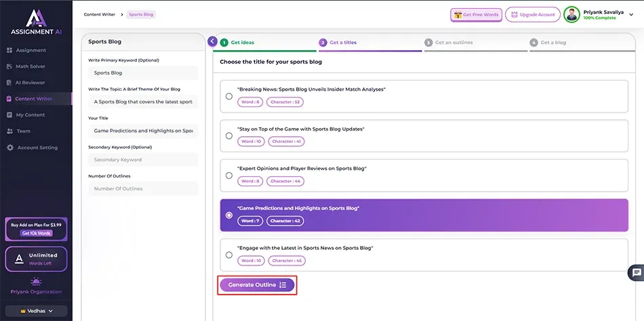Switch to the Get ideas step tab
644x321 pixels.
click(x=242, y=43)
